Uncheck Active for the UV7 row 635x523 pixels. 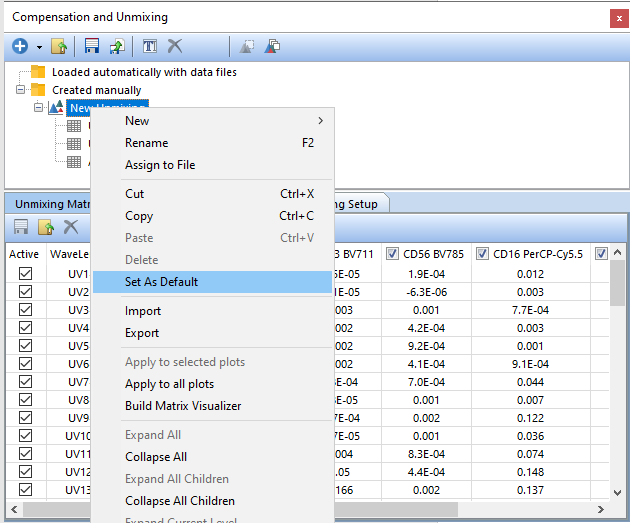tap(26, 382)
